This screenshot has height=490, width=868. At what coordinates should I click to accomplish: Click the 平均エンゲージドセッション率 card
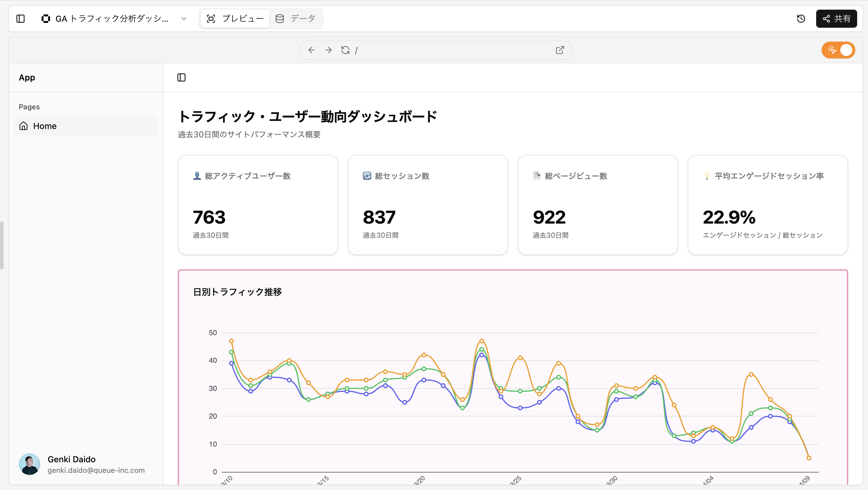pos(768,205)
